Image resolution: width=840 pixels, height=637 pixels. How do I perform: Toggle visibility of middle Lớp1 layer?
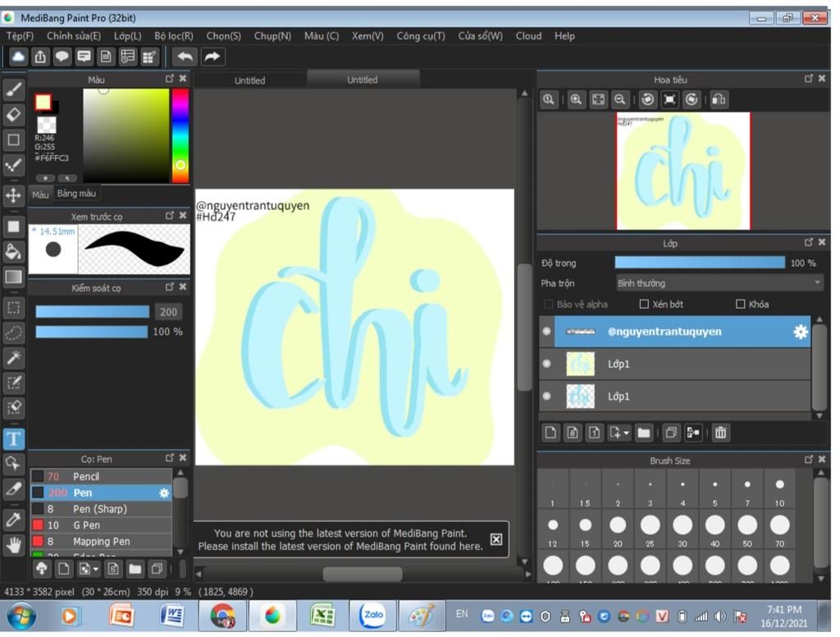[x=546, y=364]
